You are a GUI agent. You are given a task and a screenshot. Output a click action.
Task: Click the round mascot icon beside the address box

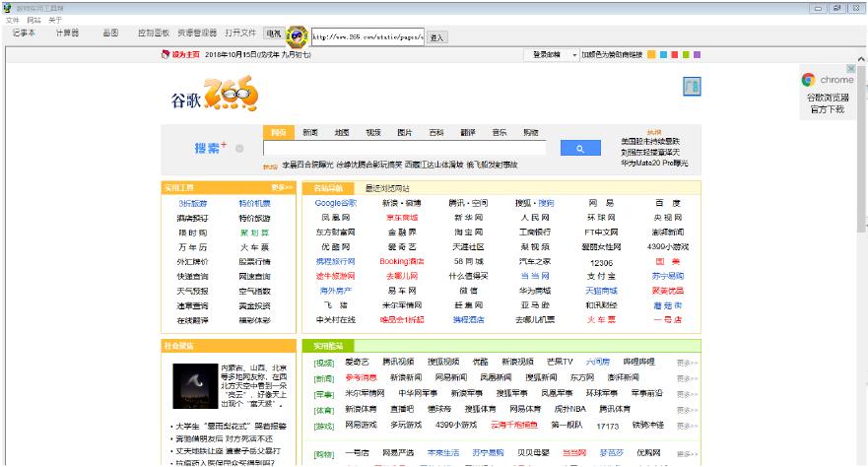click(298, 36)
